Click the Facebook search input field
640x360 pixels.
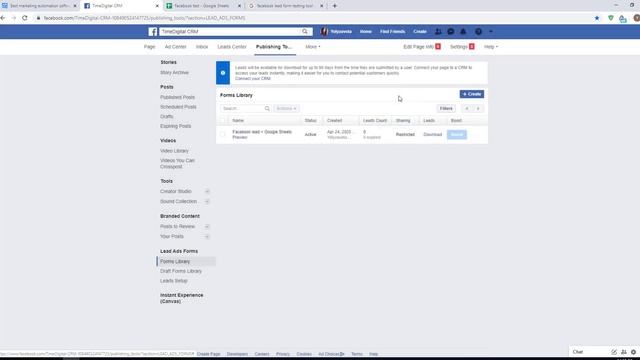coord(230,31)
